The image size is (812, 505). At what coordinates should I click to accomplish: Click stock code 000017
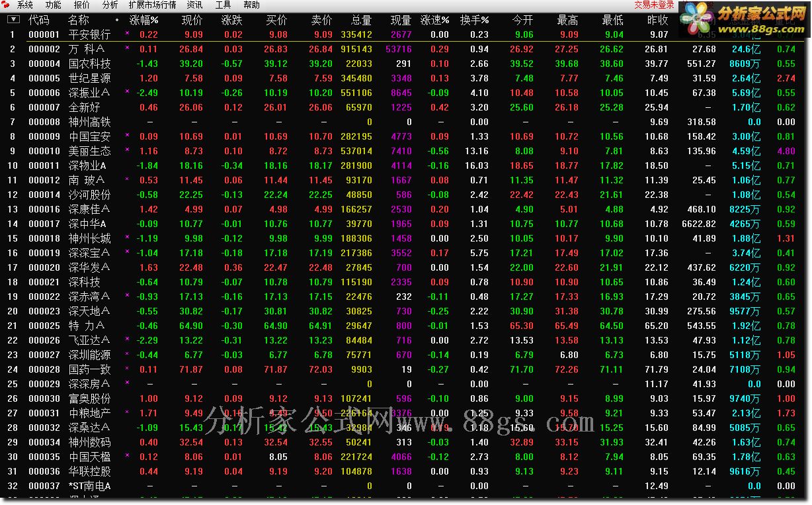[x=44, y=224]
